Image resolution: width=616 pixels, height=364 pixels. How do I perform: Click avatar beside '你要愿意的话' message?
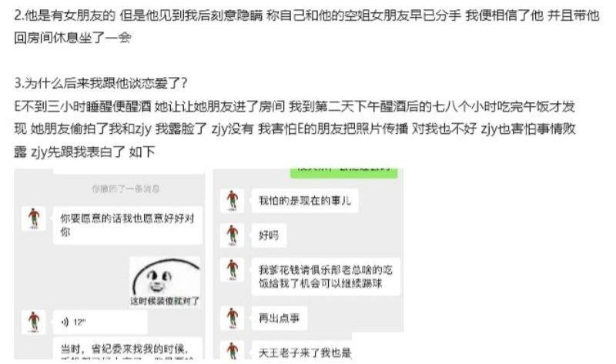tap(34, 219)
